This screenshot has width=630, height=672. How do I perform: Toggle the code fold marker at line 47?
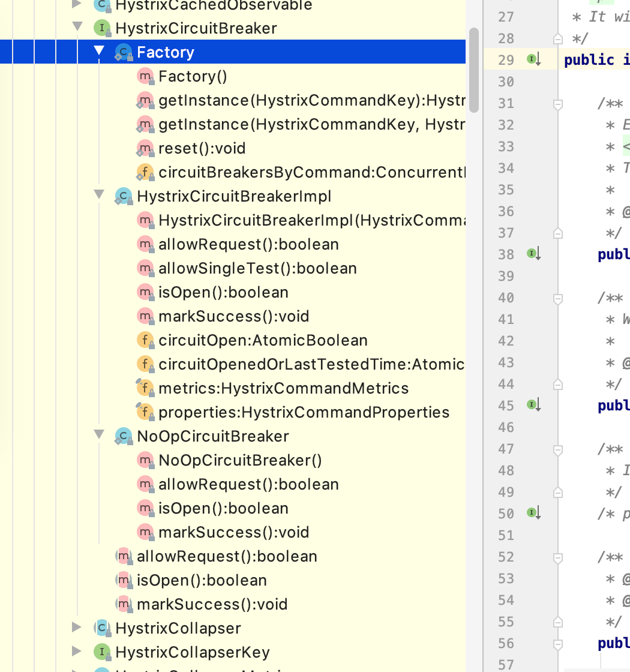[x=558, y=449]
